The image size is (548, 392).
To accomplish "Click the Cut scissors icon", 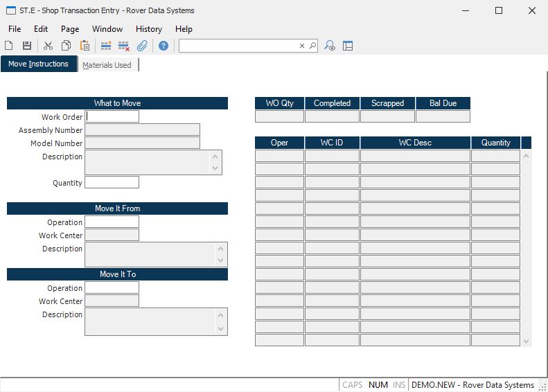I will (48, 46).
